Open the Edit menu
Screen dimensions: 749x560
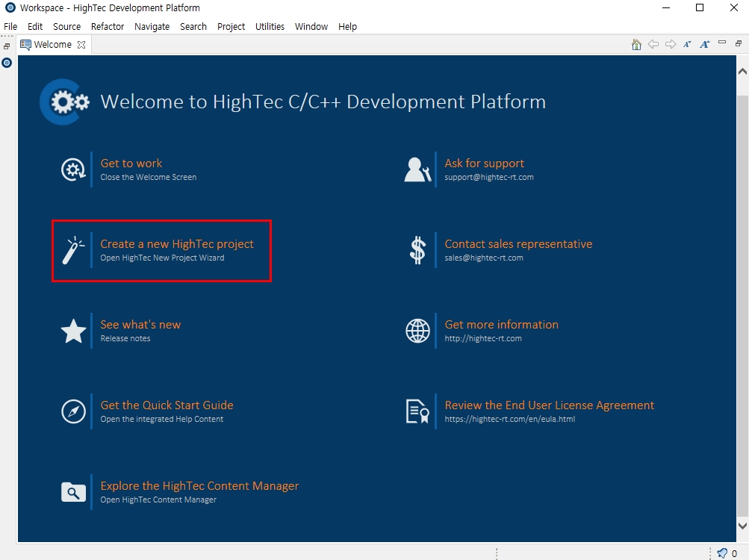(35, 26)
